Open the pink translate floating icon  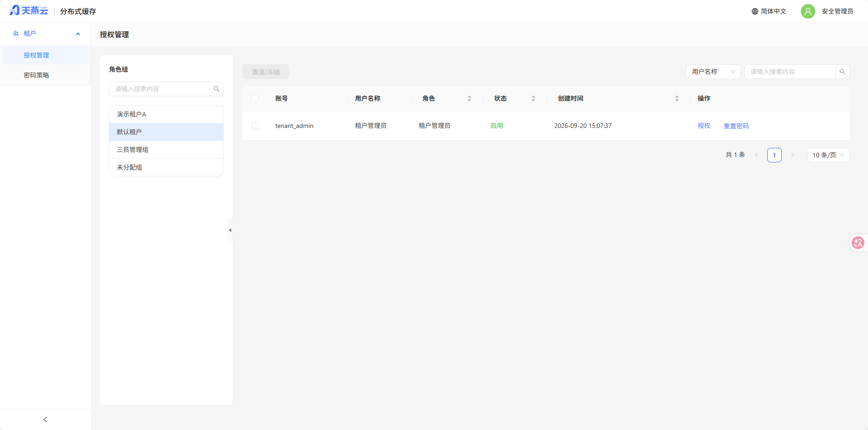[x=858, y=243]
